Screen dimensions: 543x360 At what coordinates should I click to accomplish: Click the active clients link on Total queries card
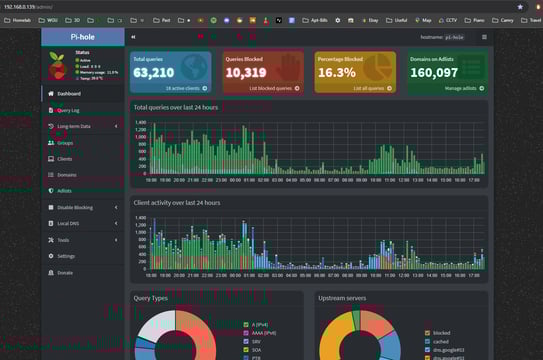tap(186, 89)
